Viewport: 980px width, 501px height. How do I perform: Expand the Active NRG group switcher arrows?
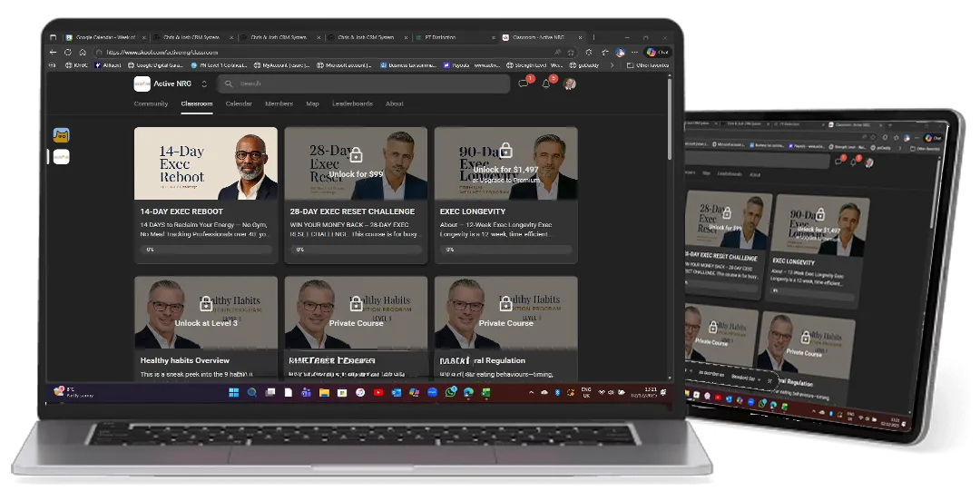(x=204, y=83)
